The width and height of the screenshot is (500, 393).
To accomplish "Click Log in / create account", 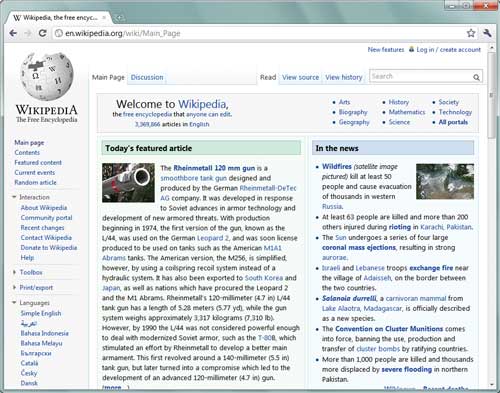I will [x=449, y=50].
